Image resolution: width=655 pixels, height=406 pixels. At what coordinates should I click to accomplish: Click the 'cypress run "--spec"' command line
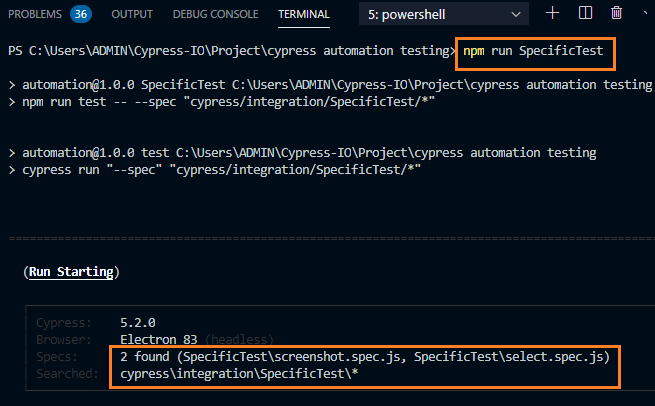215,170
